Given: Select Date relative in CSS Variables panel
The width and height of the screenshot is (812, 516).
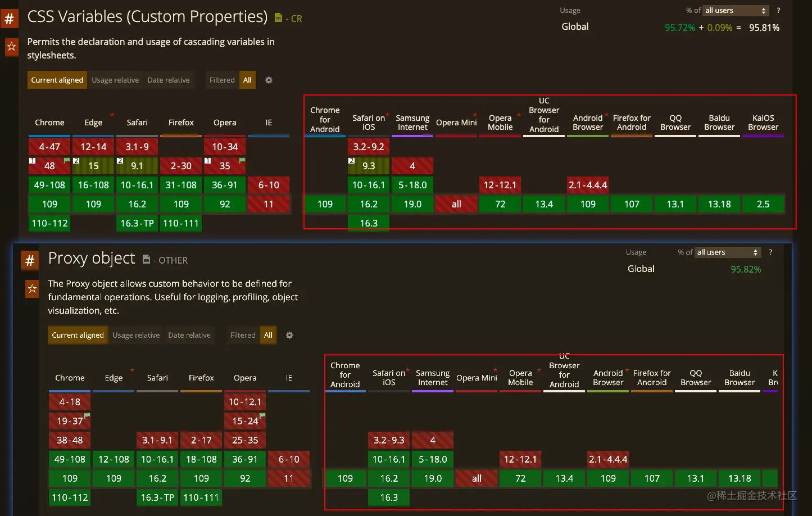Looking at the screenshot, I should click(x=169, y=80).
